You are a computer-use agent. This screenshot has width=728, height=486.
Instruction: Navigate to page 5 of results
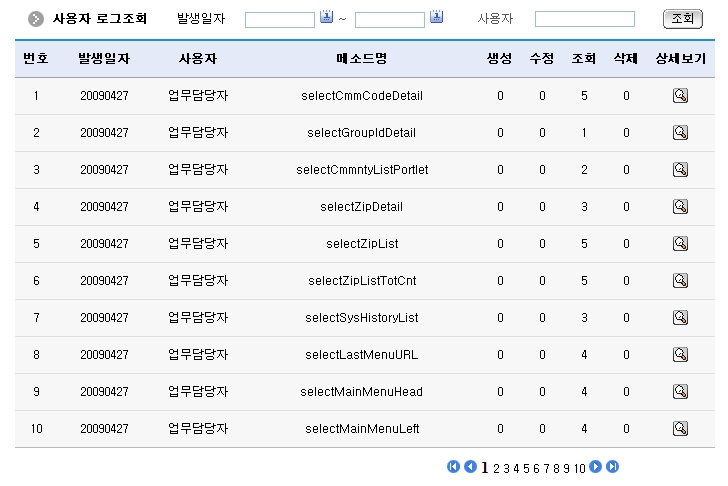coord(526,468)
